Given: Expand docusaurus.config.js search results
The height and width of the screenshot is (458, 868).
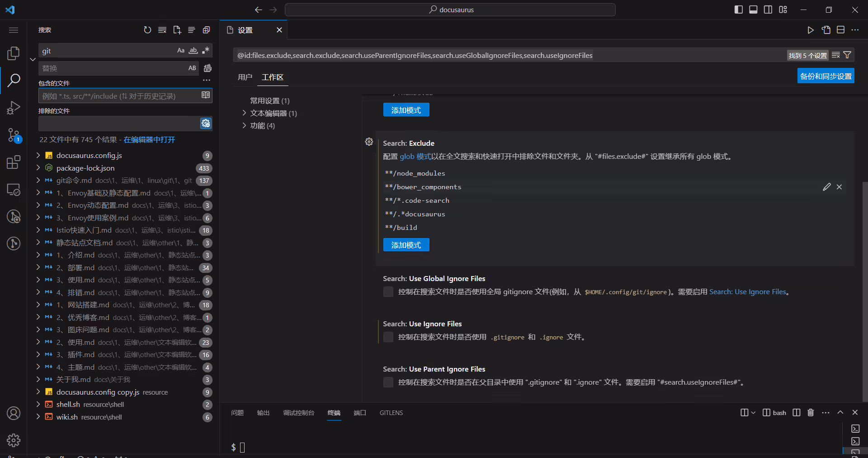Looking at the screenshot, I should 38,155.
